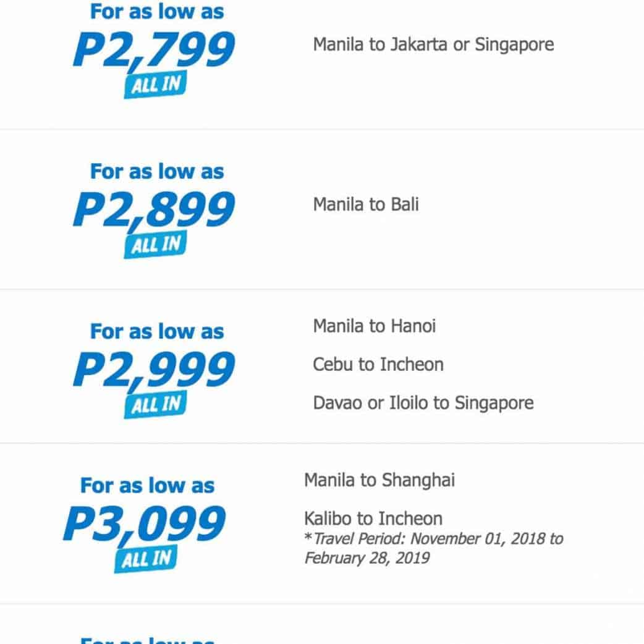Click the P3,099 fare price

click(144, 525)
